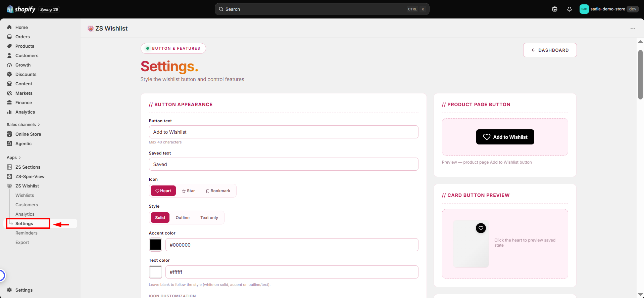The height and width of the screenshot is (298, 644).
Task: Click the three-dot more actions menu
Action: [633, 29]
